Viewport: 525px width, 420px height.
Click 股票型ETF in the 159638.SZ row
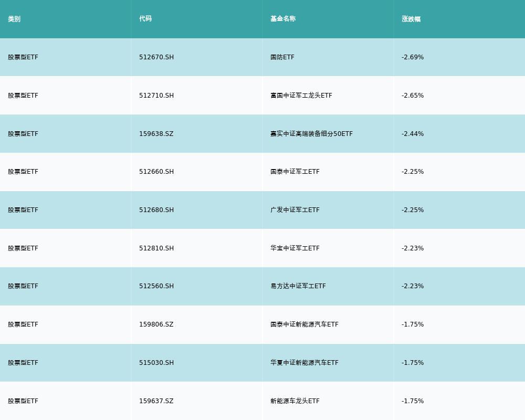click(x=23, y=134)
